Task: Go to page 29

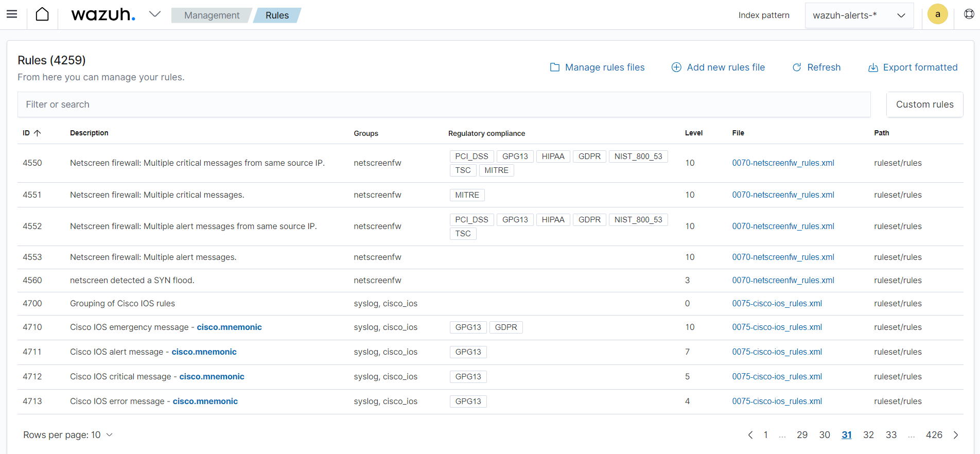Action: pyautogui.click(x=802, y=435)
